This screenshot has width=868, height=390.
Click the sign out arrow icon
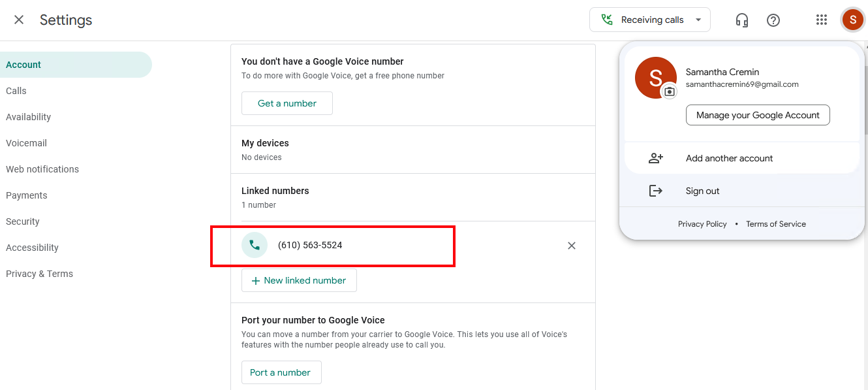click(x=656, y=191)
